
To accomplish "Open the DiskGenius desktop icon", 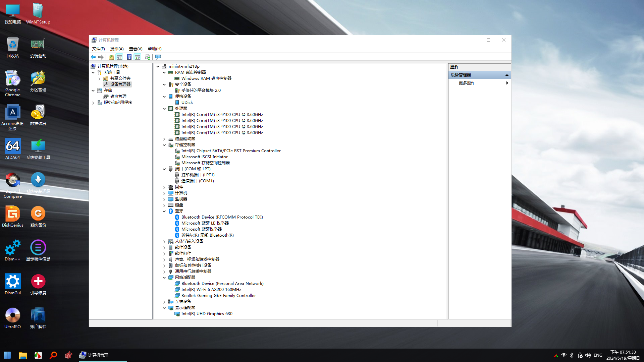I will (x=13, y=217).
